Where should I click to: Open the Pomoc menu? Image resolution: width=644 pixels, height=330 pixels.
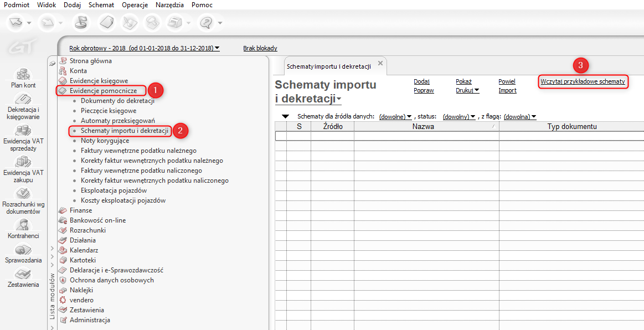pyautogui.click(x=202, y=5)
